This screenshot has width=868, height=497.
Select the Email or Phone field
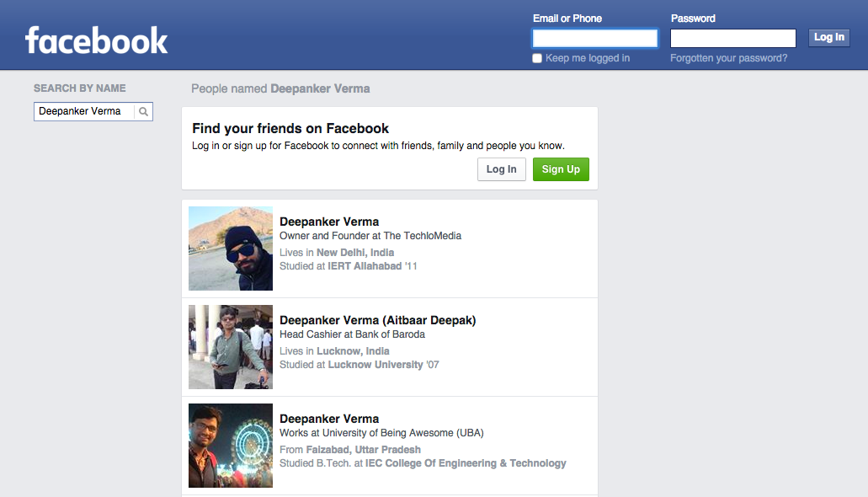tap(594, 37)
